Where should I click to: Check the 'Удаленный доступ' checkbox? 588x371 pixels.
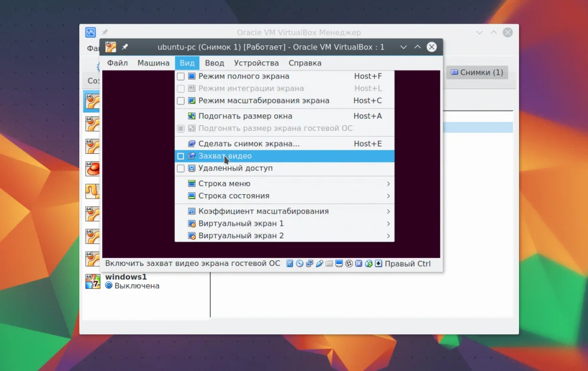(x=181, y=169)
